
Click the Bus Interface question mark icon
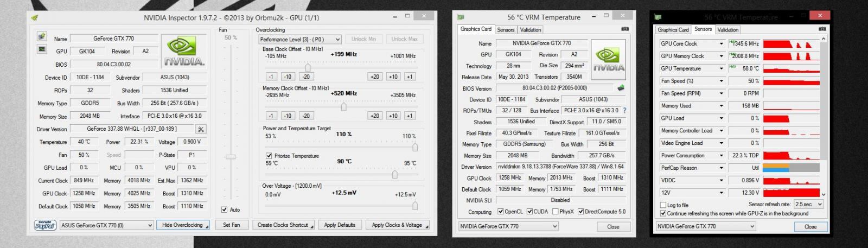624,110
